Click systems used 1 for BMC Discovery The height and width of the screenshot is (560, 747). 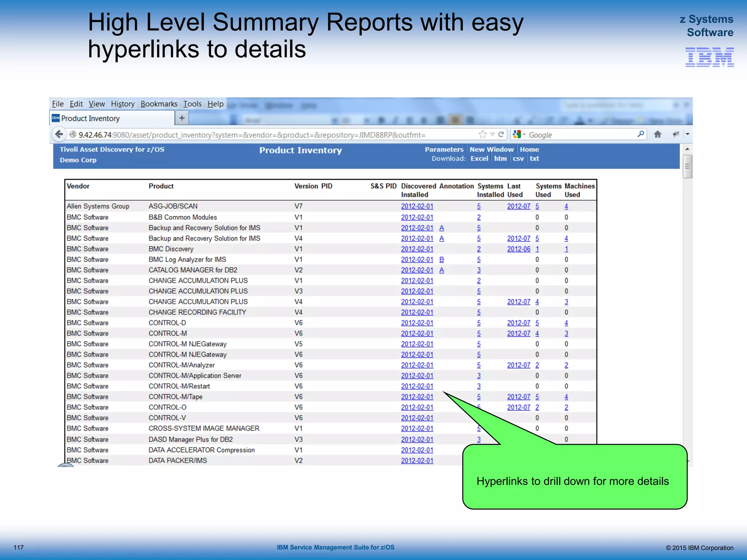(537, 249)
